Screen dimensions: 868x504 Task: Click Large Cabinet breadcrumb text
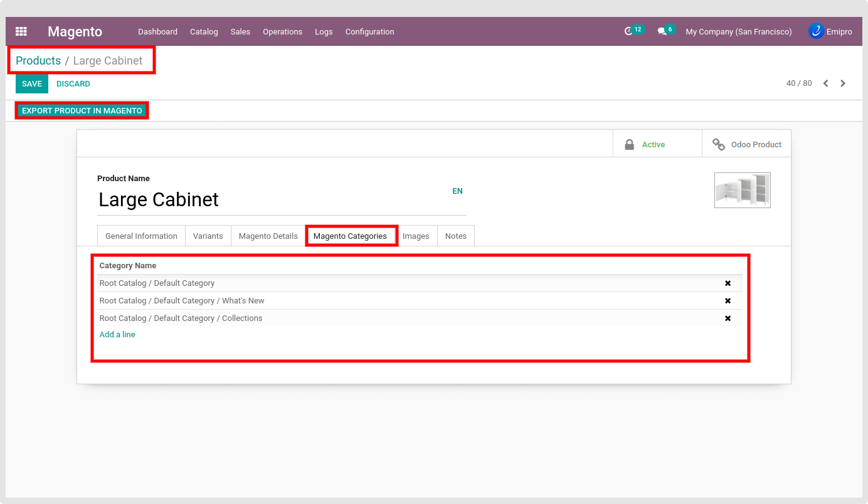pyautogui.click(x=108, y=61)
